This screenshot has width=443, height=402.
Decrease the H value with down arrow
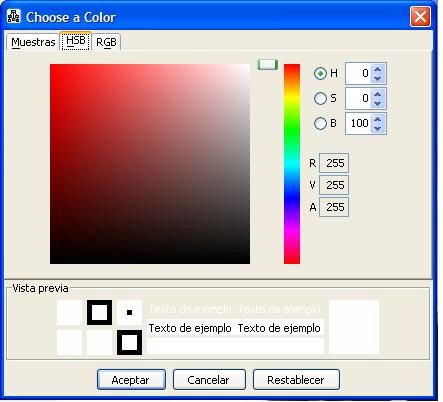tap(377, 79)
